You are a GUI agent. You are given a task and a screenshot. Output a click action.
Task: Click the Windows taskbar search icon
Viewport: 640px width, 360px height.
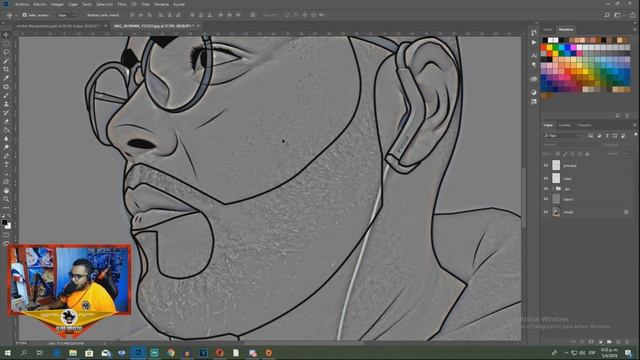pos(24,353)
